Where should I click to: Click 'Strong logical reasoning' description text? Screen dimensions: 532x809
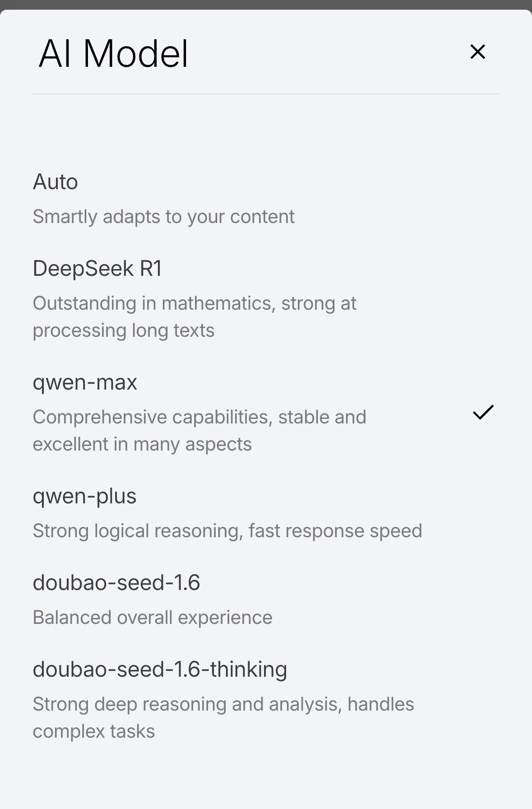(x=227, y=531)
